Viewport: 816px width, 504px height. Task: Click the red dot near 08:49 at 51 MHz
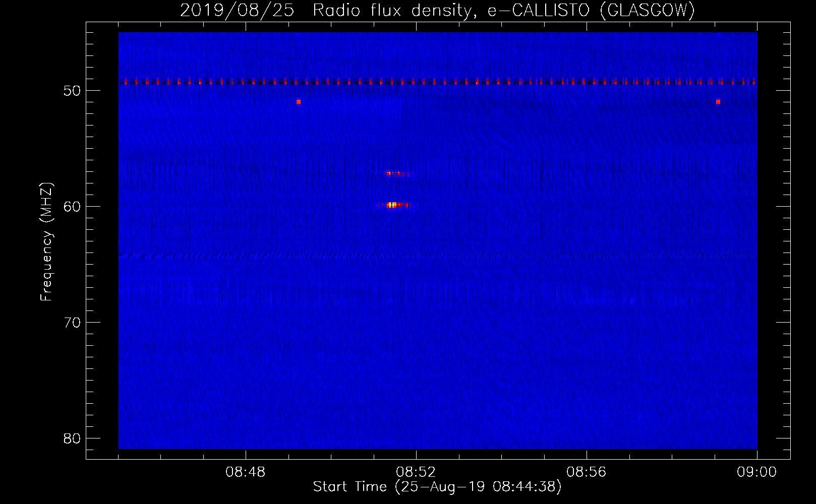[299, 102]
